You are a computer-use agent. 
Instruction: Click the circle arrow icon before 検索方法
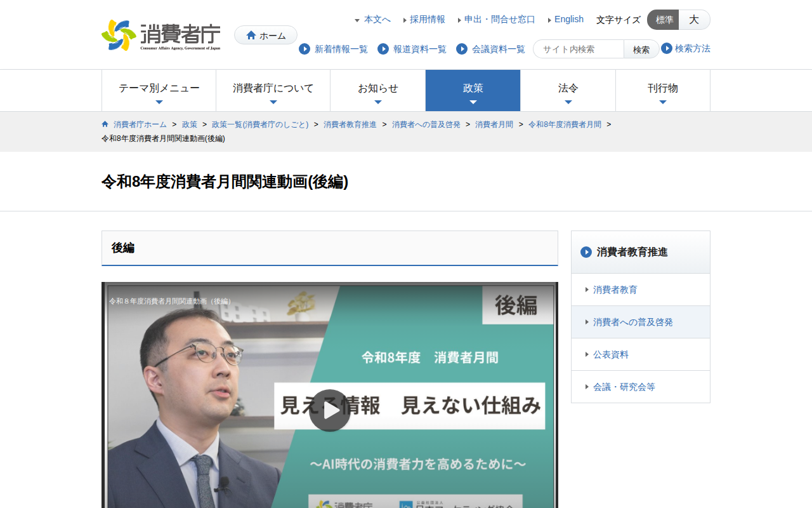click(x=667, y=48)
